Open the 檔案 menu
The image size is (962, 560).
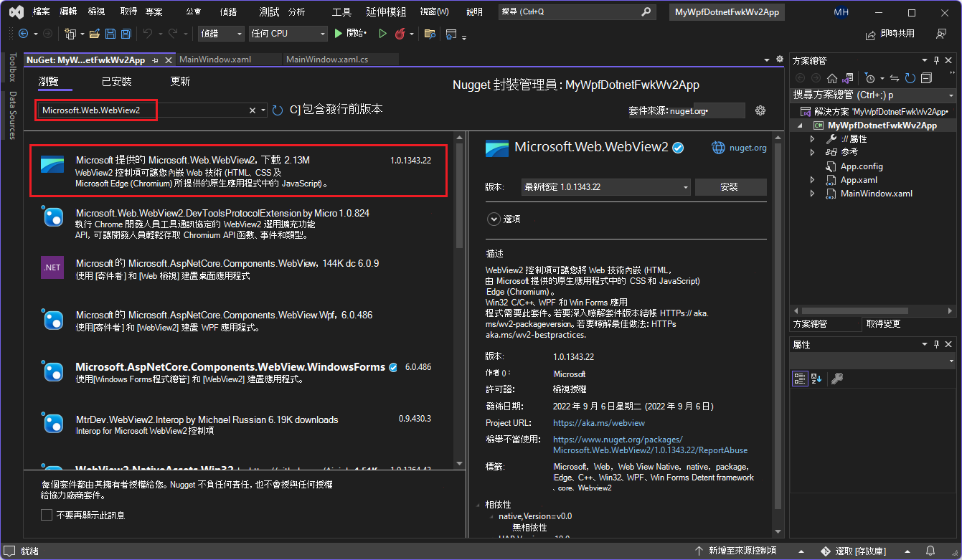click(x=41, y=12)
